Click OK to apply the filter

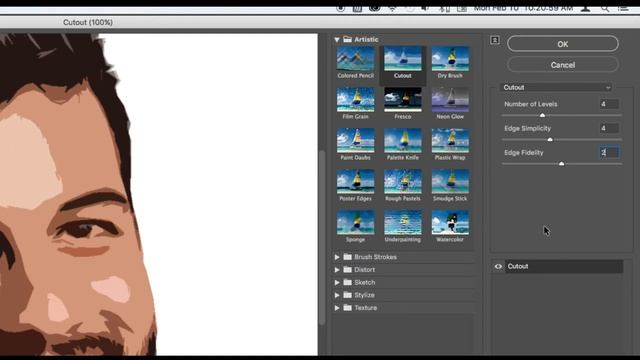(563, 44)
